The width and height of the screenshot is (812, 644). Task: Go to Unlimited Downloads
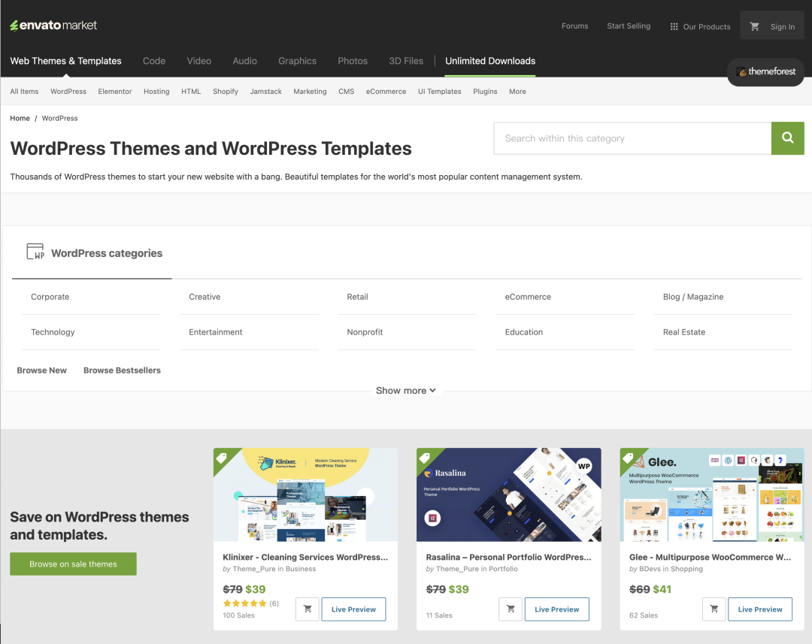pyautogui.click(x=490, y=61)
